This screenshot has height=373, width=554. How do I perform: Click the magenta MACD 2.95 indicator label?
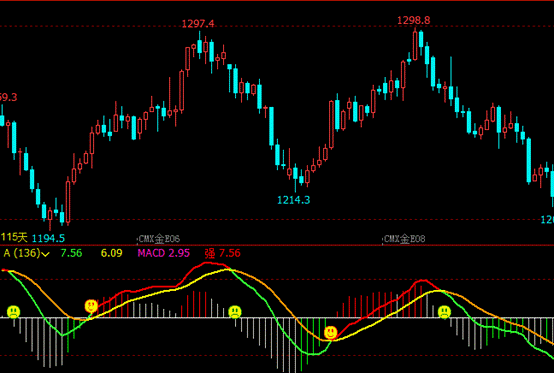tap(164, 253)
